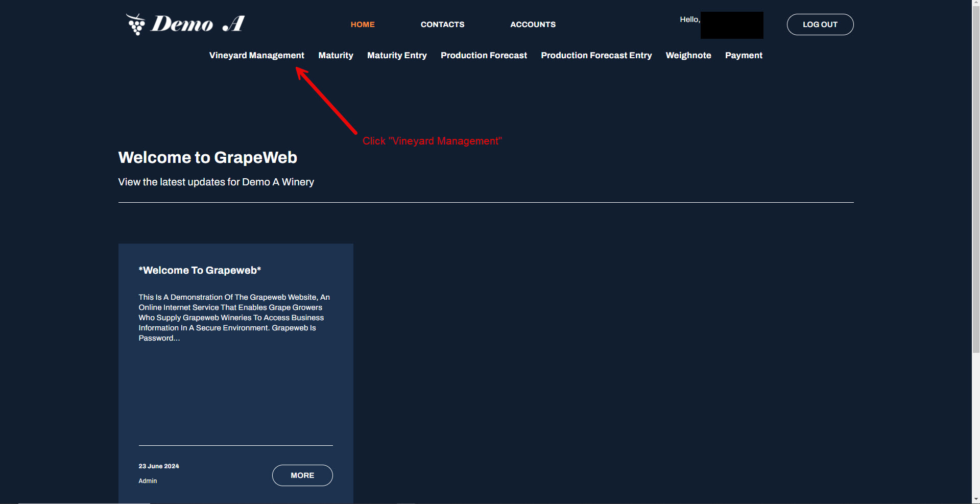Switch to the CONTACTS tab
This screenshot has height=504, width=980.
pos(442,24)
